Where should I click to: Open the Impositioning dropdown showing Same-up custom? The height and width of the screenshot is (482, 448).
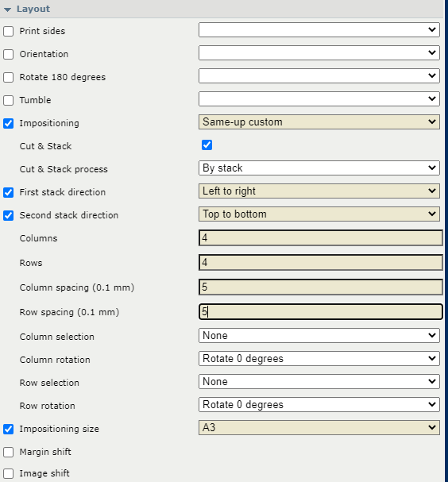(319, 122)
